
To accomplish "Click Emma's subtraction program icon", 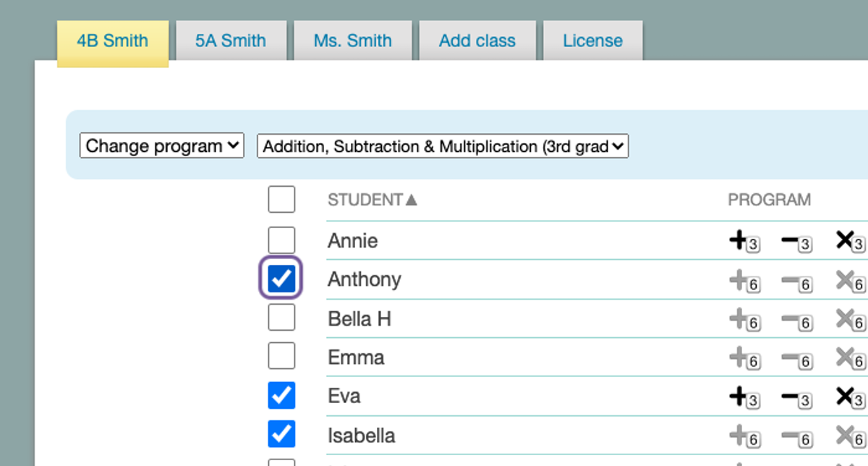I will click(796, 358).
